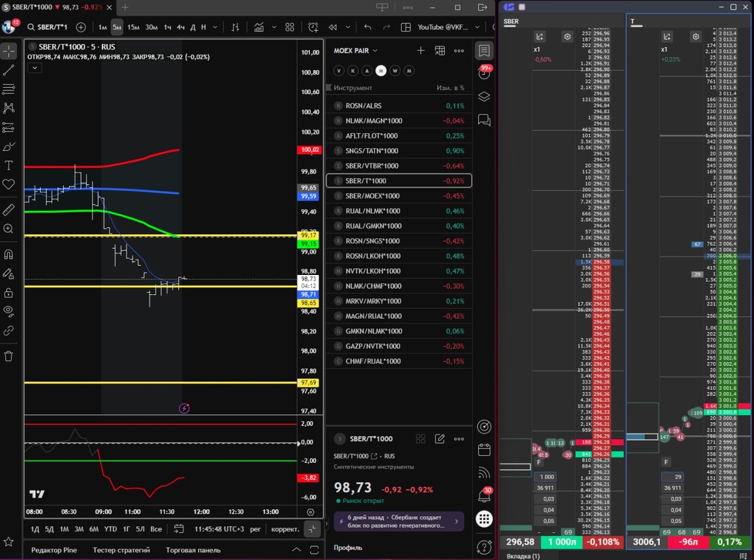Select the crosshair cursor tool
Image resolution: width=754 pixels, height=560 pixels.
point(9,50)
